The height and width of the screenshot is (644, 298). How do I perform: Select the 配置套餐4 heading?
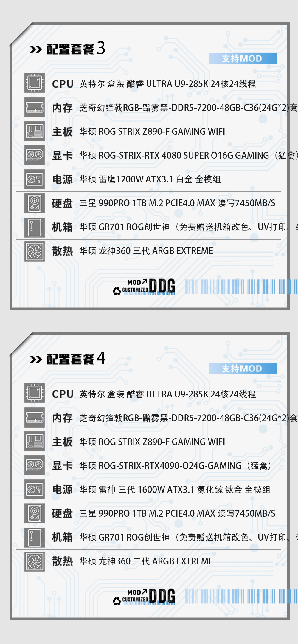76,359
